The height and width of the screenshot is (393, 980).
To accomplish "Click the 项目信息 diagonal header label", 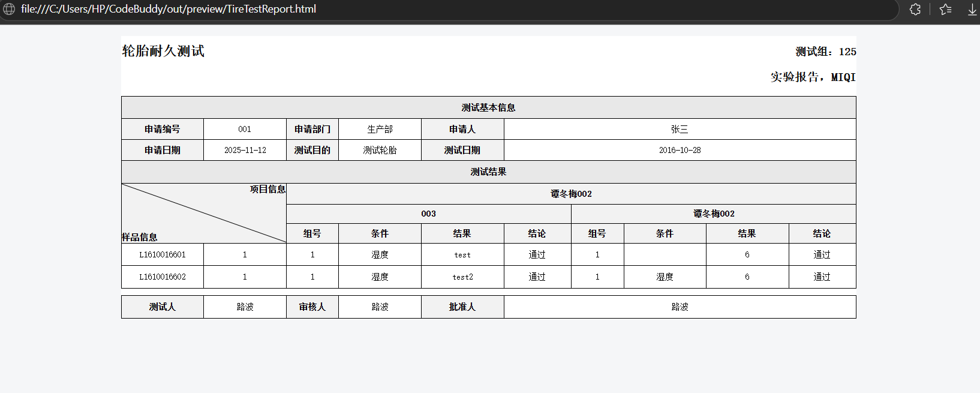I will click(x=267, y=189).
